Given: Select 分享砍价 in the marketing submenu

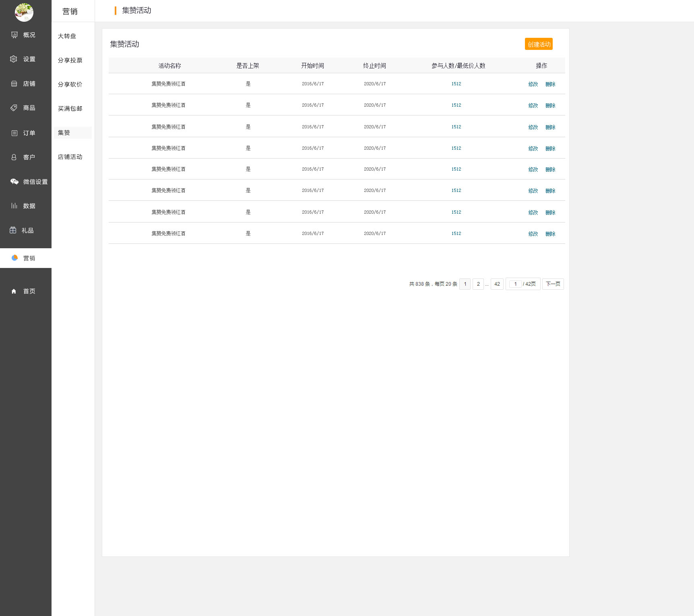Looking at the screenshot, I should click(70, 84).
